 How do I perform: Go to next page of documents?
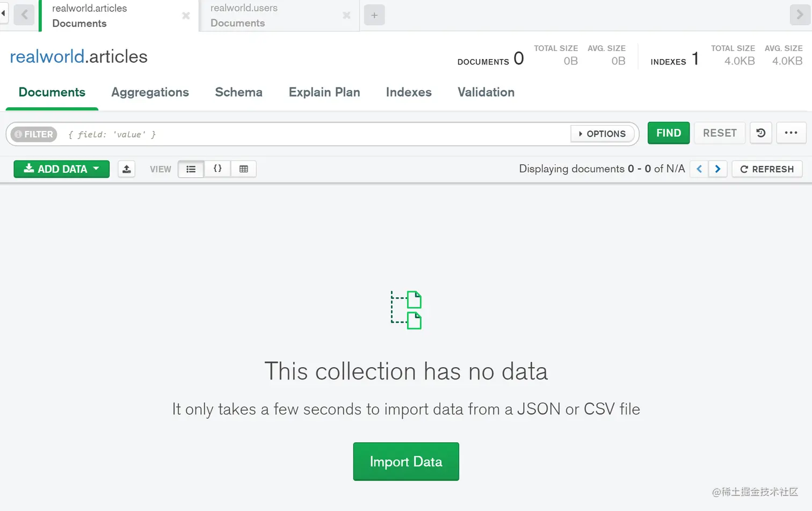pos(718,169)
